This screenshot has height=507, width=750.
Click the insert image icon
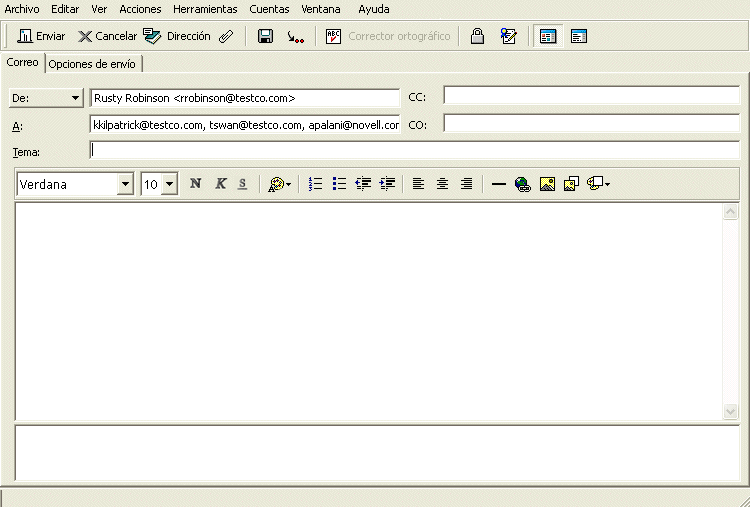pyautogui.click(x=547, y=184)
